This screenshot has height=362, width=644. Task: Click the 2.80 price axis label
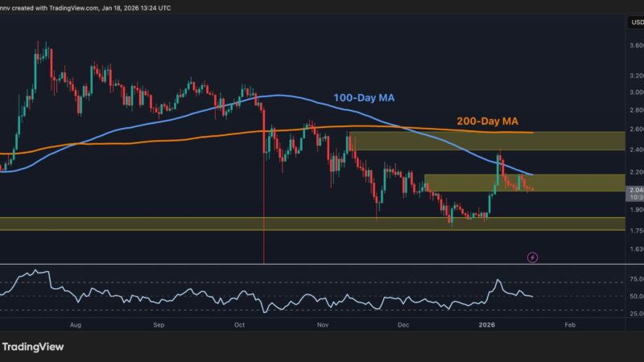click(x=637, y=110)
